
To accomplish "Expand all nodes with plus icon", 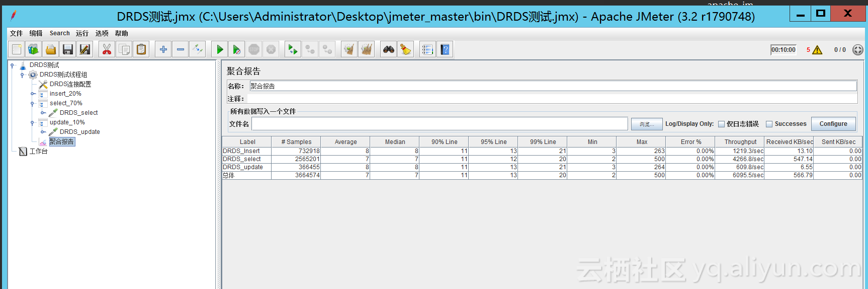I will pyautogui.click(x=163, y=49).
